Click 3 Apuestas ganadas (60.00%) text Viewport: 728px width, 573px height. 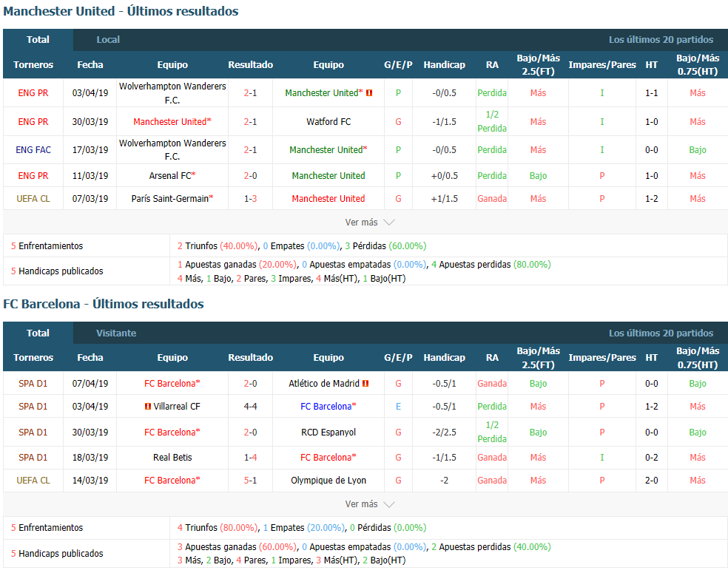(x=237, y=547)
